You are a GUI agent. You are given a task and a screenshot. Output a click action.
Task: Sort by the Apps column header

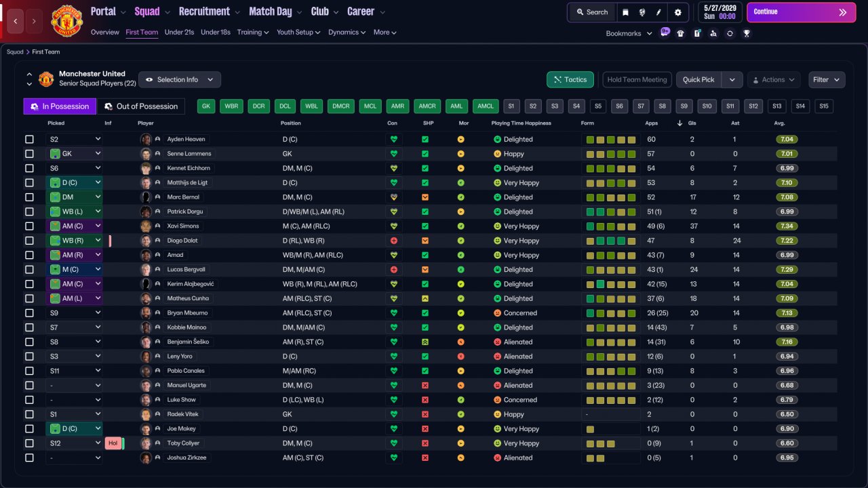pos(651,123)
